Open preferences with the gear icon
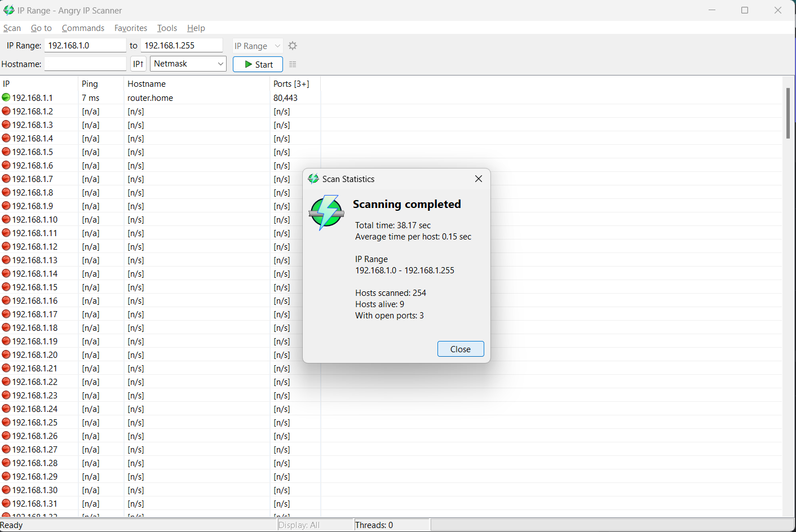Screen dimensions: 796x532 click(292, 46)
